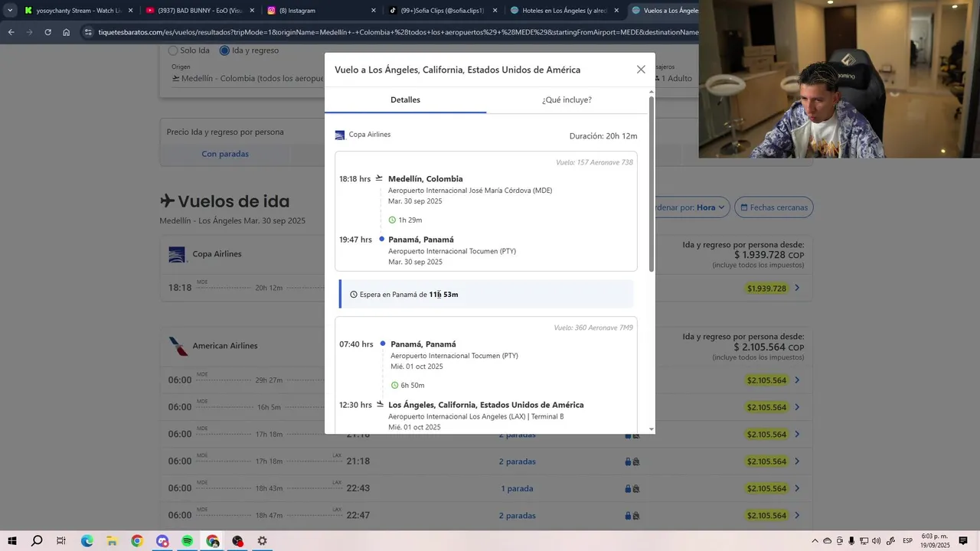
Task: Launch Microsoft Edge from the taskbar
Action: (87, 541)
